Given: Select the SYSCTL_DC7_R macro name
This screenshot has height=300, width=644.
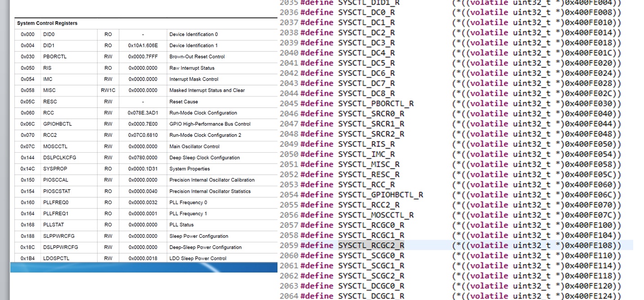Looking at the screenshot, I should point(367,83).
